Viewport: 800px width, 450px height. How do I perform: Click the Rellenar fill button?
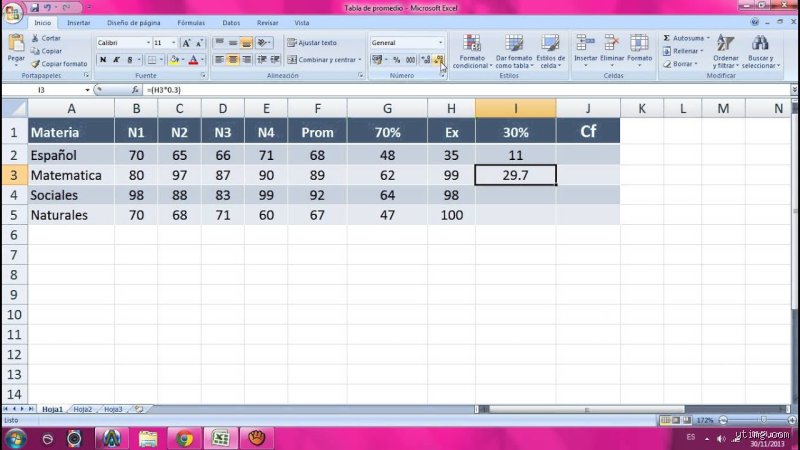(683, 51)
